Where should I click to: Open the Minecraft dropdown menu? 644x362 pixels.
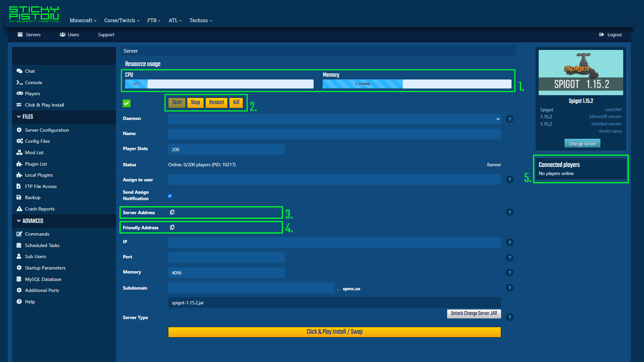click(83, 20)
